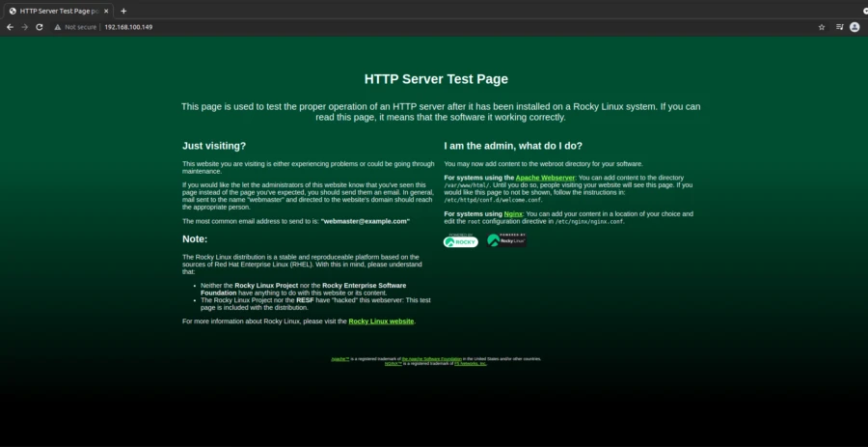Click the browser Back arrow

click(10, 27)
